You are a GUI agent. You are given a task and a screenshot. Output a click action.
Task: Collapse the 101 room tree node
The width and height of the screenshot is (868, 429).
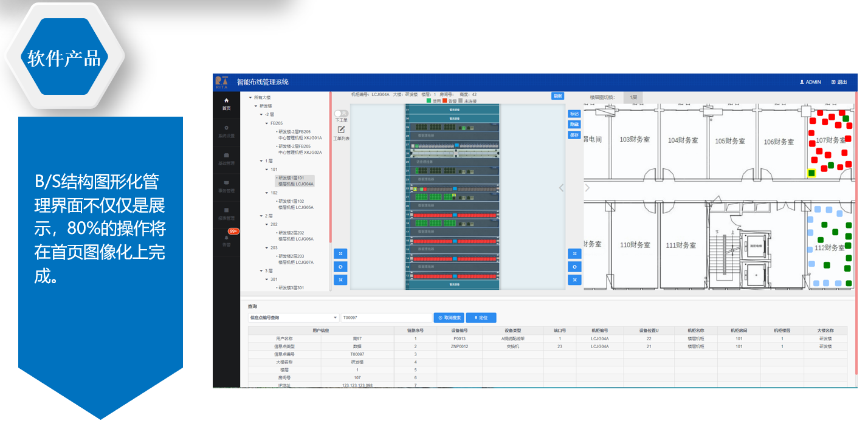(266, 170)
